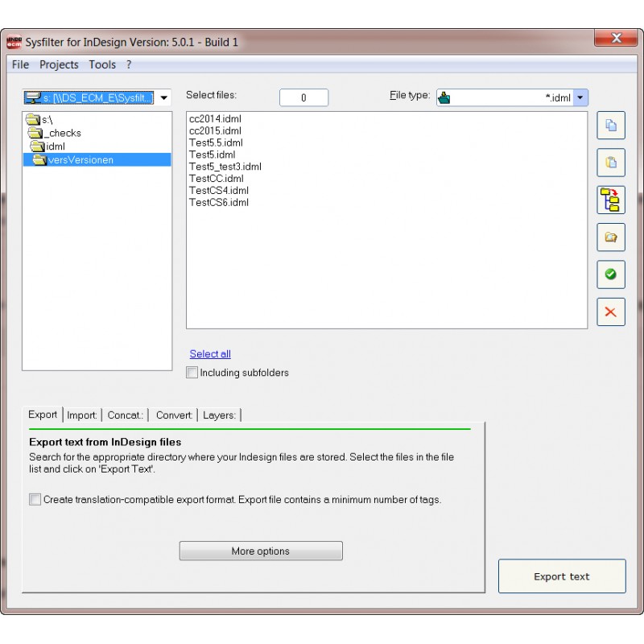The width and height of the screenshot is (644, 644).
Task: Select the versVersionen folder label
Action: 80,159
